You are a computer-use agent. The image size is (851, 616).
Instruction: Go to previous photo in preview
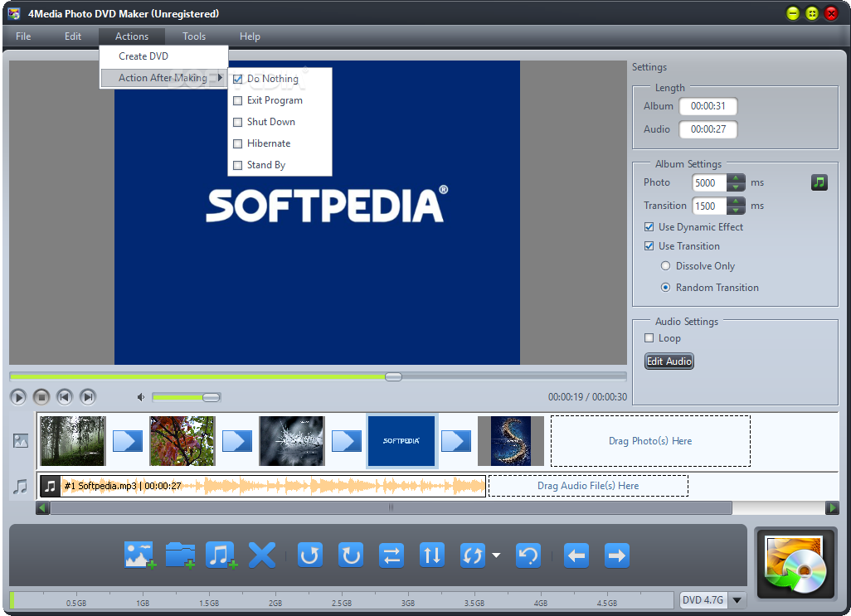[65, 397]
